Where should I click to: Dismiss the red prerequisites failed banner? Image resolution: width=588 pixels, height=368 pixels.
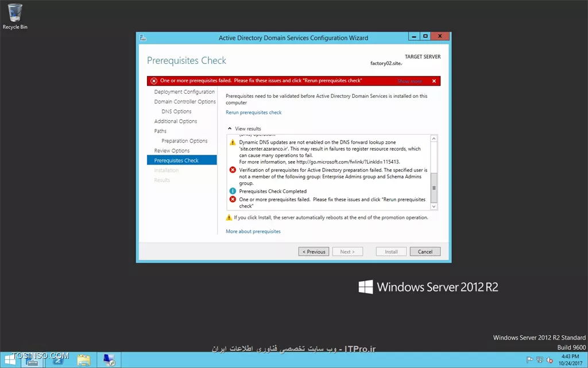pyautogui.click(x=434, y=81)
